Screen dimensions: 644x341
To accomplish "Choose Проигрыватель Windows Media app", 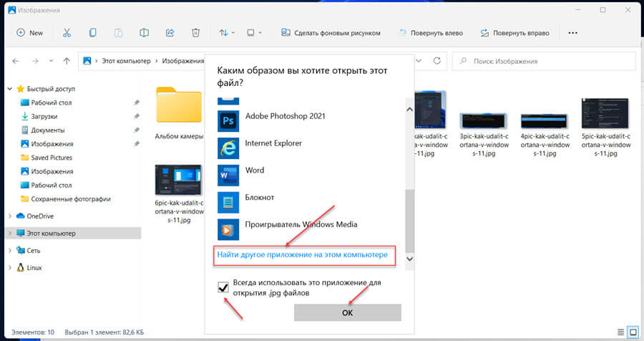I will tap(309, 229).
